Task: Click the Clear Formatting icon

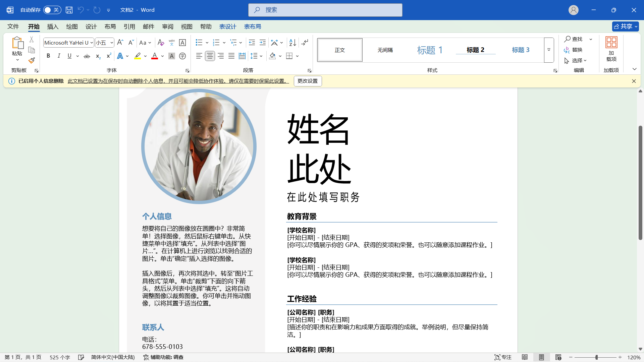Action: coord(161,43)
